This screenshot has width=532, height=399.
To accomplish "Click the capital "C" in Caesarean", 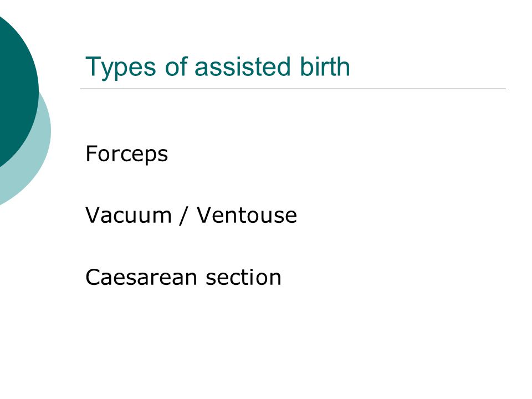I will click(93, 277).
